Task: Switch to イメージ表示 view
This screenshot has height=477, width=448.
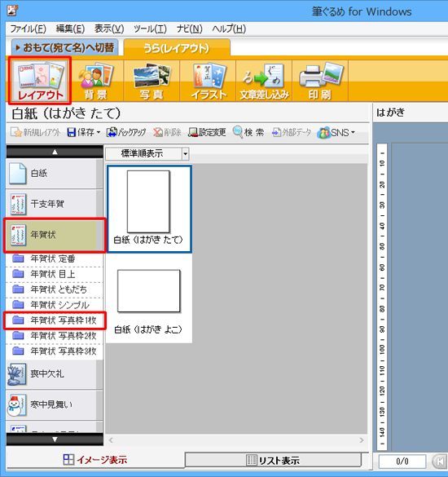Action: 95,460
